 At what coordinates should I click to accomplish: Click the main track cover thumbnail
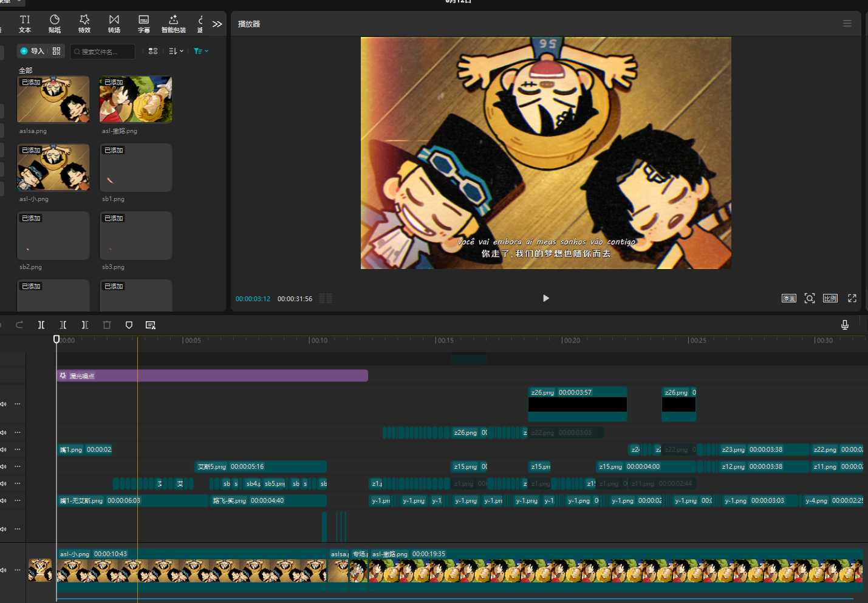(40, 570)
